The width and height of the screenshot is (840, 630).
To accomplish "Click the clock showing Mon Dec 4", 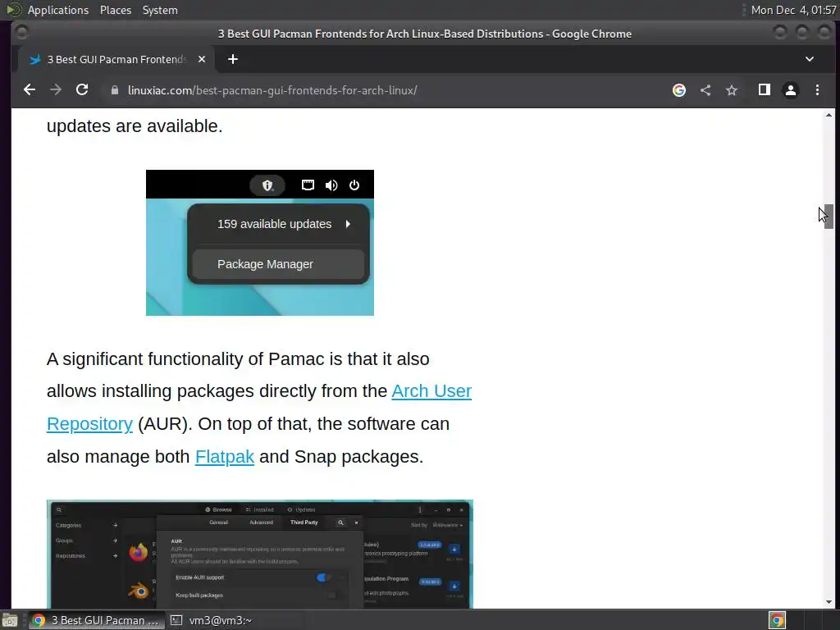I will [793, 10].
